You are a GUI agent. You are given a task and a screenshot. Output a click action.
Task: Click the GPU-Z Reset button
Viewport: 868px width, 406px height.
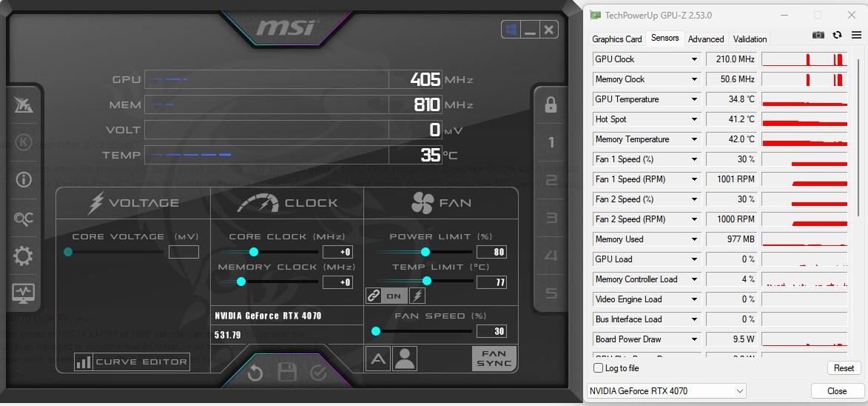point(844,368)
